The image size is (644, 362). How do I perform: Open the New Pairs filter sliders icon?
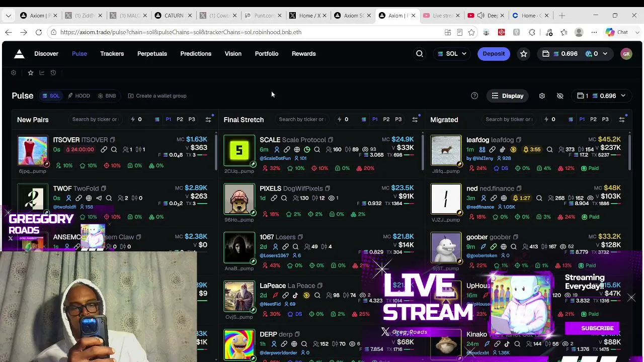click(208, 120)
